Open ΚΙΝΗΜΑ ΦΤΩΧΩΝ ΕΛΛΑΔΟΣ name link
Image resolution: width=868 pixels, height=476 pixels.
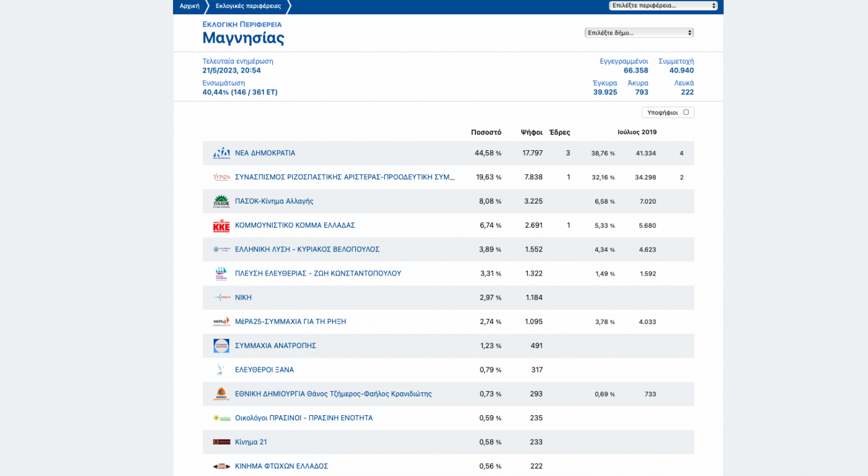click(x=281, y=466)
